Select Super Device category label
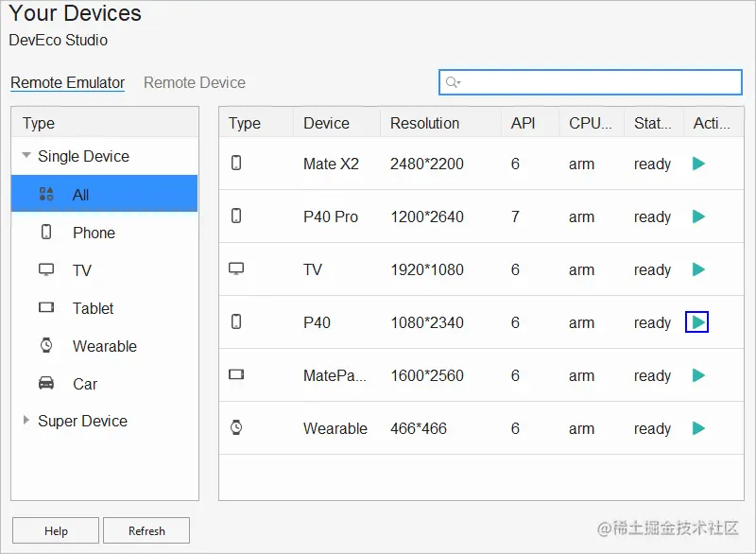This screenshot has height=554, width=756. click(x=82, y=421)
